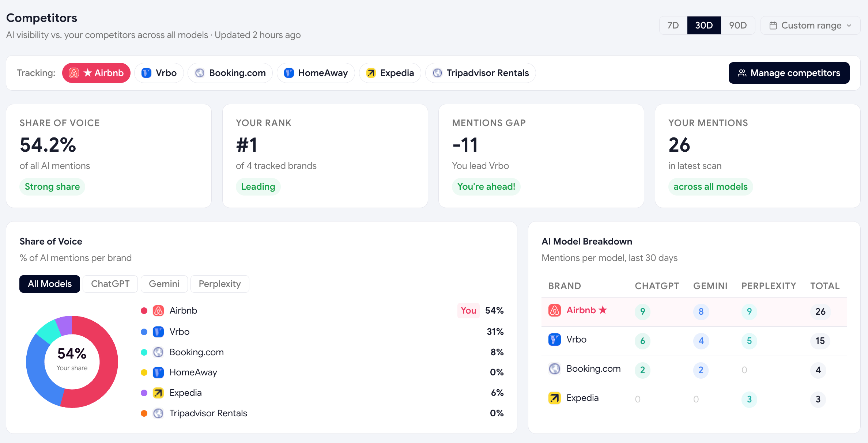
Task: Click the CHATGPT column header
Action: coord(657,286)
